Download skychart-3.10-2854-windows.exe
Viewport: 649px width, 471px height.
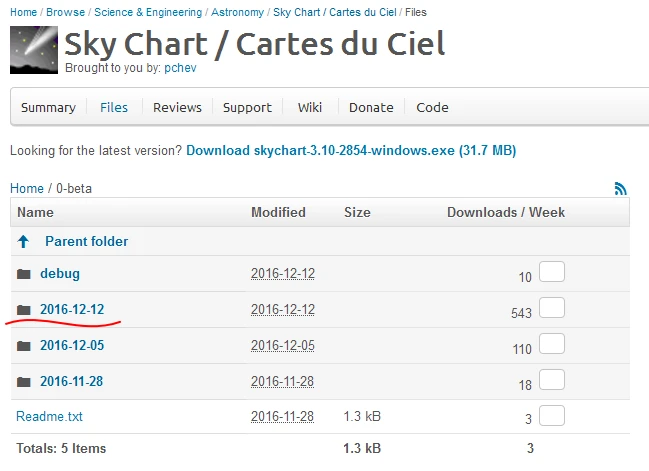tap(351, 151)
